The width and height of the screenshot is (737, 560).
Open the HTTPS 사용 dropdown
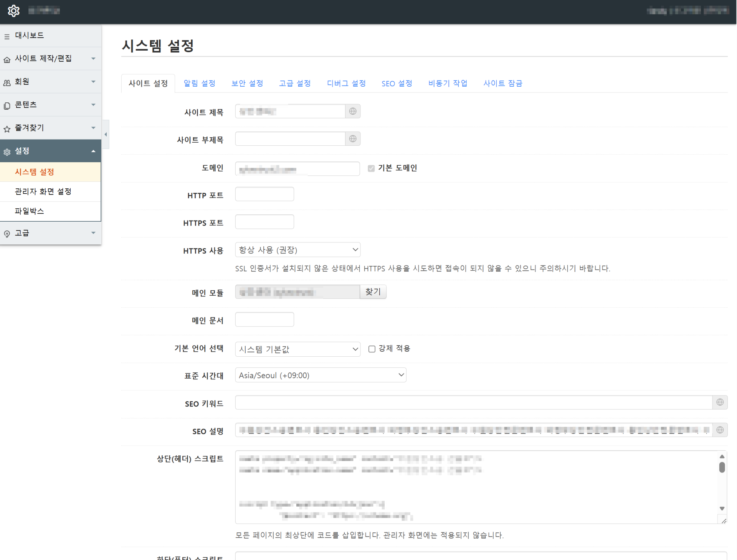pos(297,250)
